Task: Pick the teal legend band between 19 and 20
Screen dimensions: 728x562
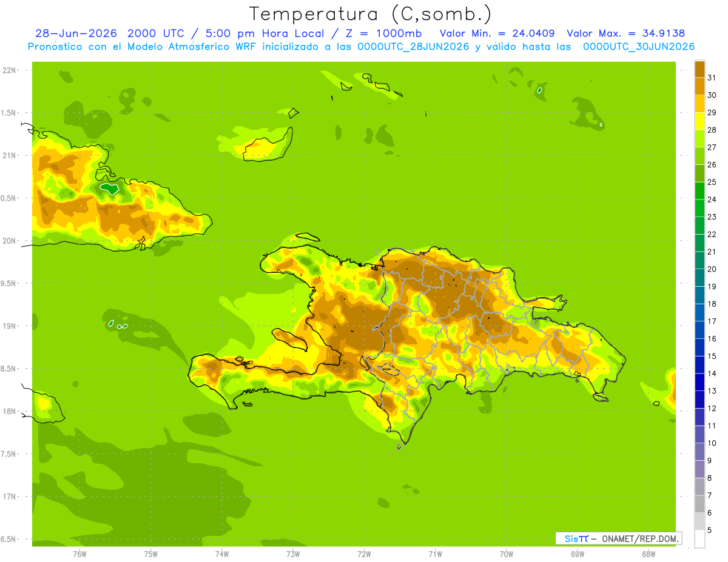Action: tap(699, 278)
